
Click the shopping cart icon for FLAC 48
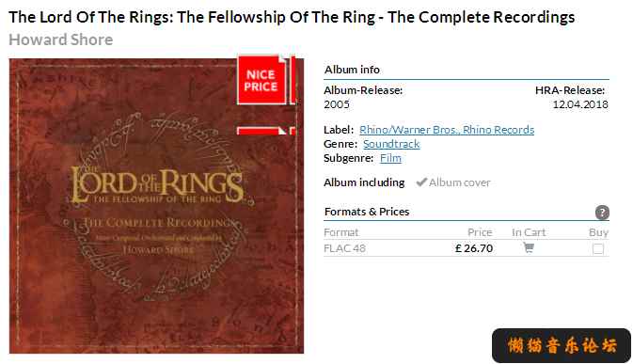point(528,247)
